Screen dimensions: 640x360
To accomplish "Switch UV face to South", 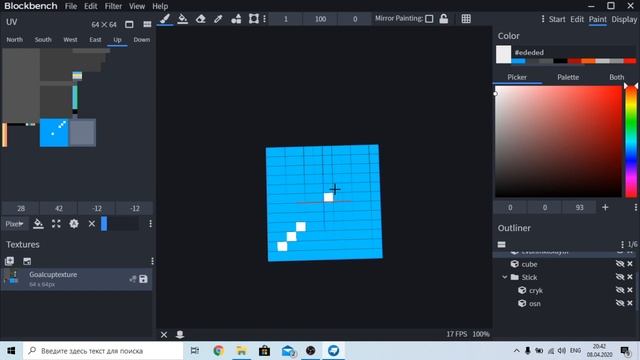I will [x=43, y=40].
